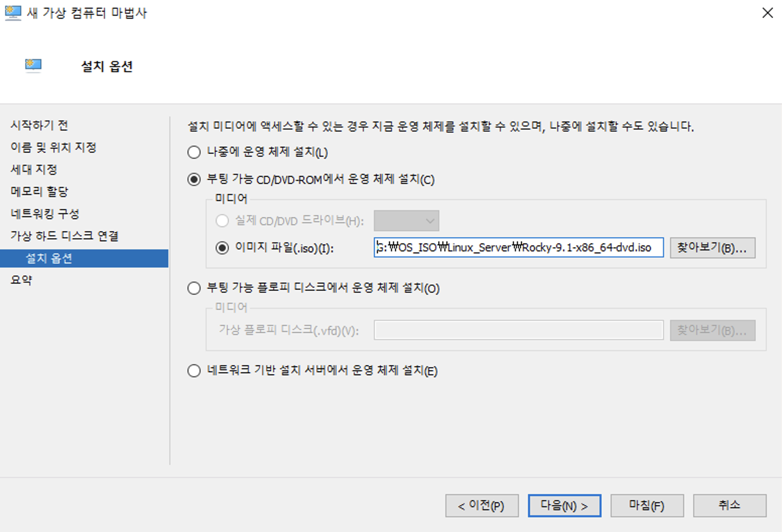The width and height of the screenshot is (782, 532).
Task: Go to 메모리 할당 step
Action: point(39,191)
